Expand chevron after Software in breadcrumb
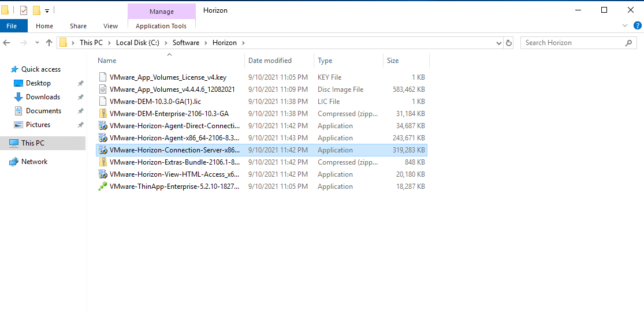Viewport: 644px width, 313px height. coord(206,43)
